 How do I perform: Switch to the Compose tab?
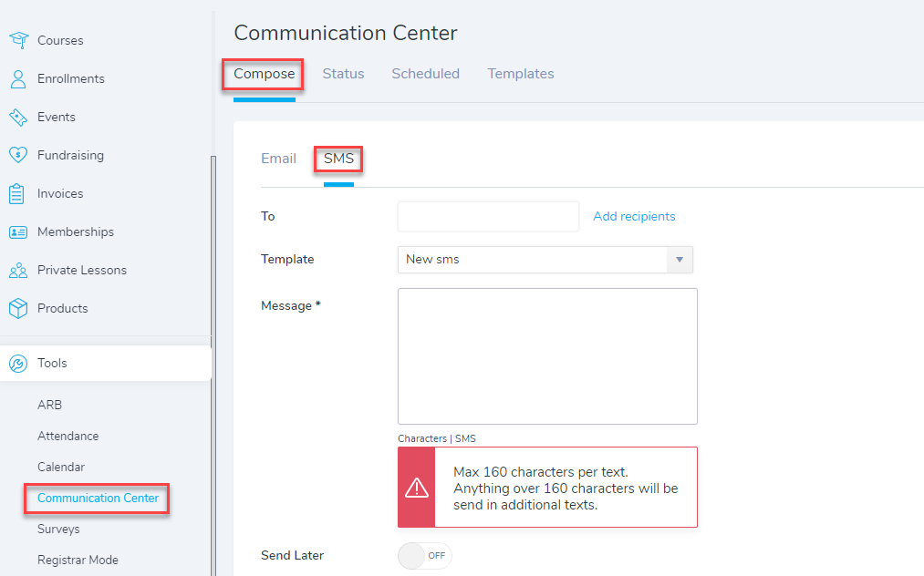coord(264,74)
